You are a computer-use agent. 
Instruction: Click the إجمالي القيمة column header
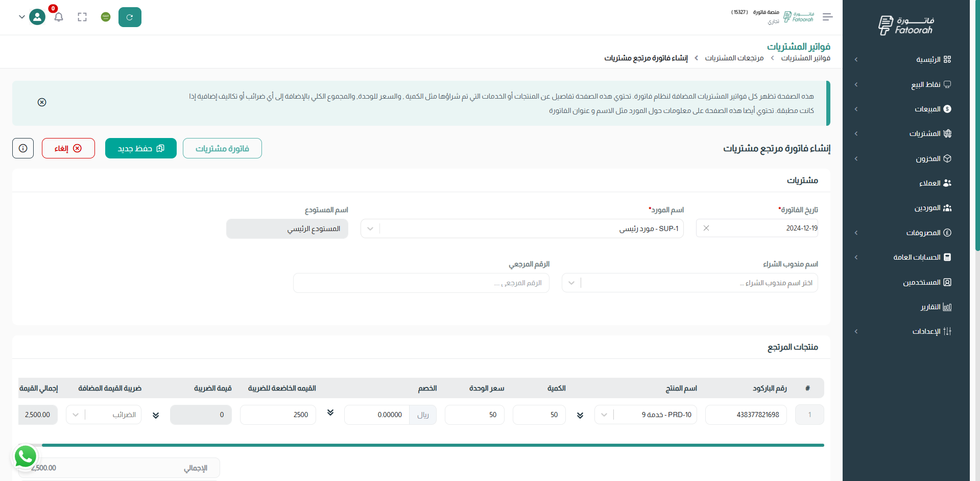(x=39, y=388)
